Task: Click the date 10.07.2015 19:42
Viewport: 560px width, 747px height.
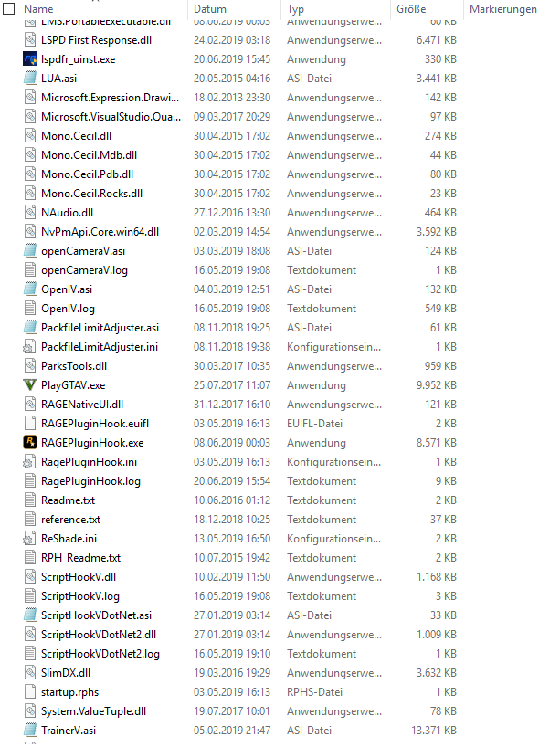Action: pos(232,558)
